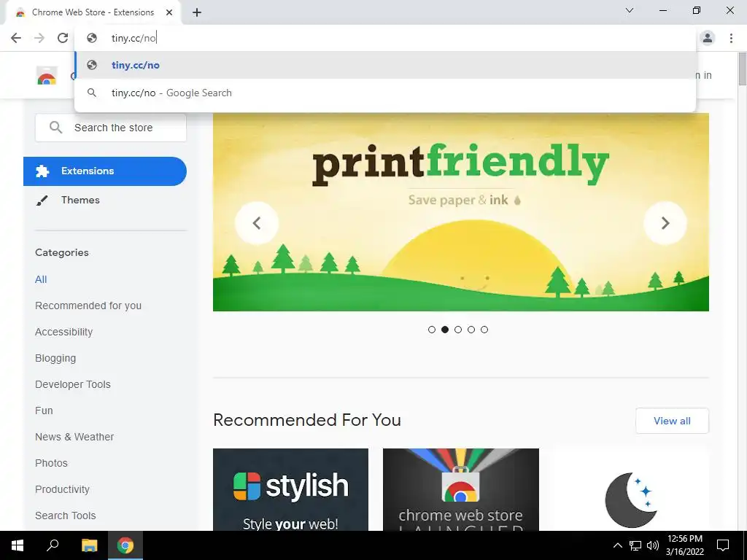Click the Themes paintbrush icon
The image size is (747, 560).
pos(42,201)
